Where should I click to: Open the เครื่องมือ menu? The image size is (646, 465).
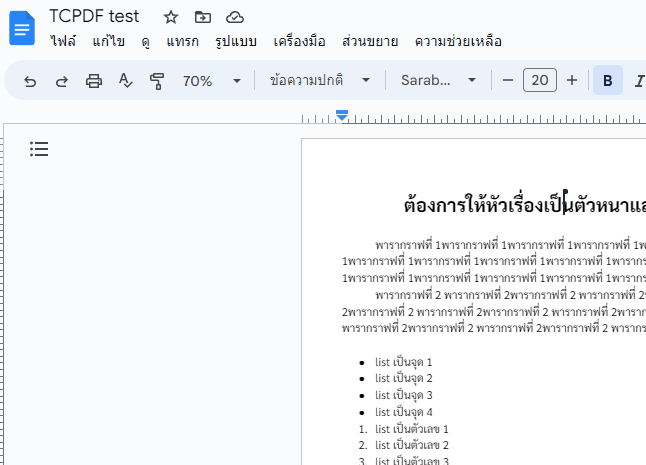click(x=300, y=41)
